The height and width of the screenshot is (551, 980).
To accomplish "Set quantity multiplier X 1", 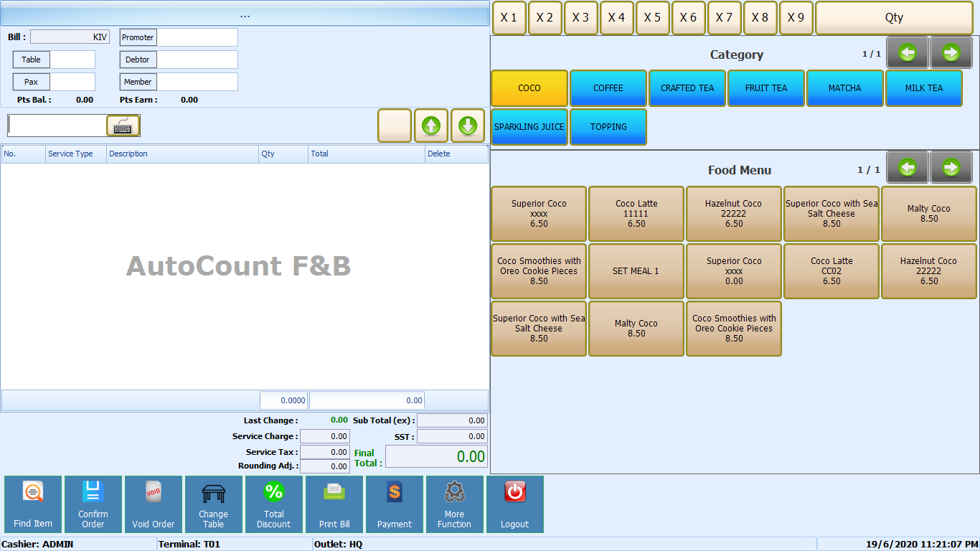I will pyautogui.click(x=509, y=18).
